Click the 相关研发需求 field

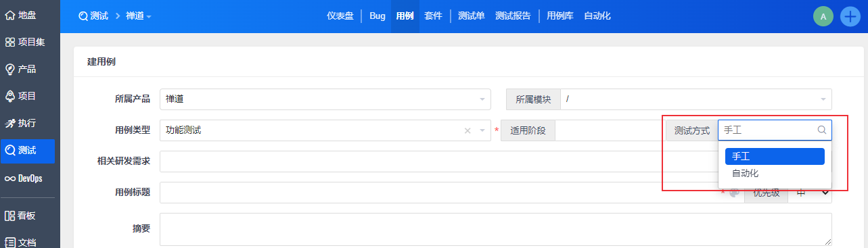[x=438, y=162]
